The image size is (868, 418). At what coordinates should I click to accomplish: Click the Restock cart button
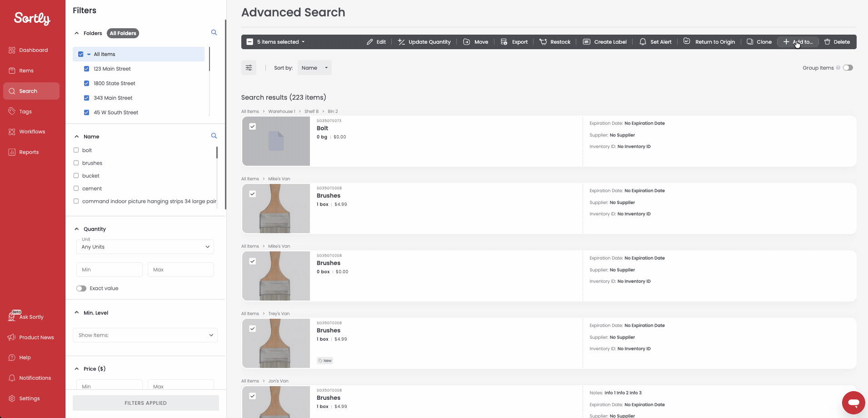click(554, 42)
